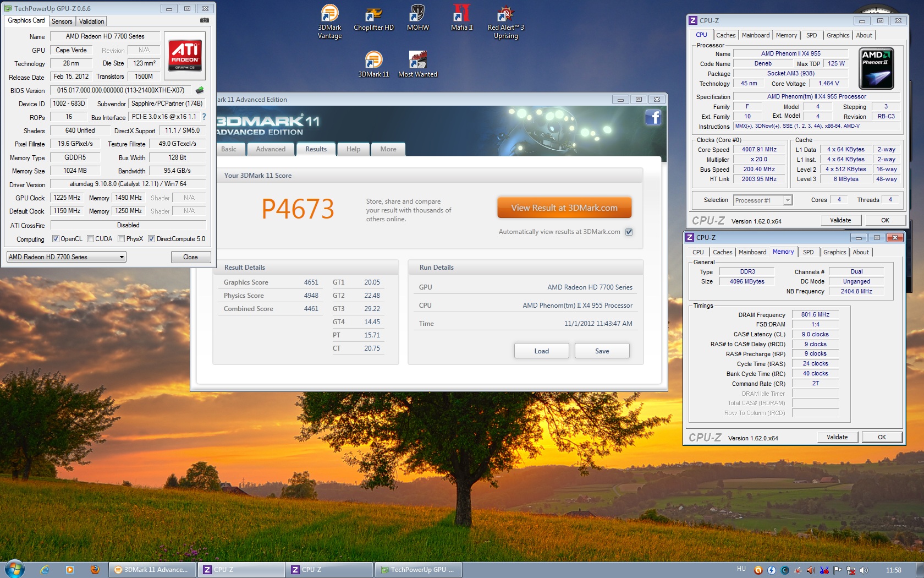This screenshot has height=578, width=924.
Task: Switch to the Validation tab in GPU-Z
Action: [x=91, y=21]
